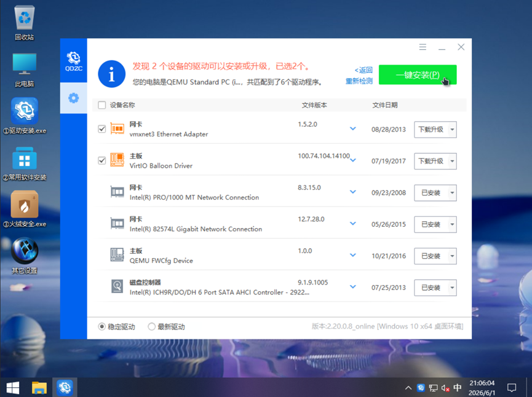The height and width of the screenshot is (397, 532).
Task: Click the VirtIO Balloon Driver motherboard icon
Action: tap(117, 160)
